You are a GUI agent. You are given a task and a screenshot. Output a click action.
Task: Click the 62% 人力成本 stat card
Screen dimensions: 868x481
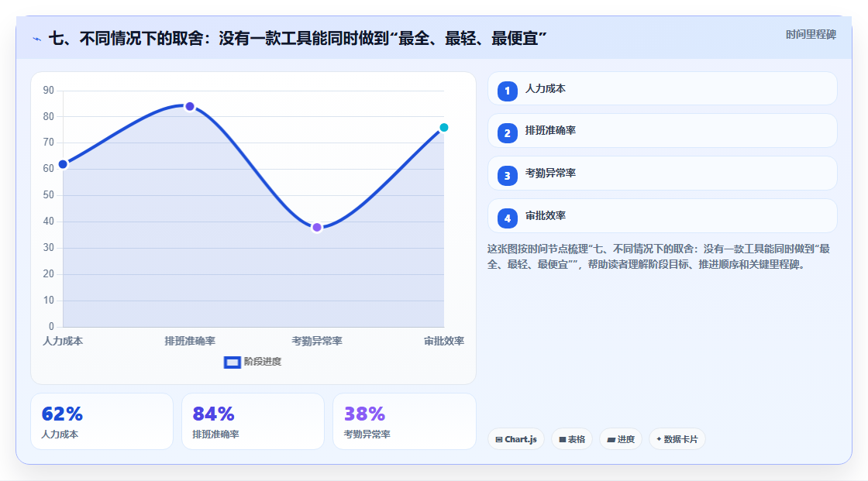click(102, 422)
